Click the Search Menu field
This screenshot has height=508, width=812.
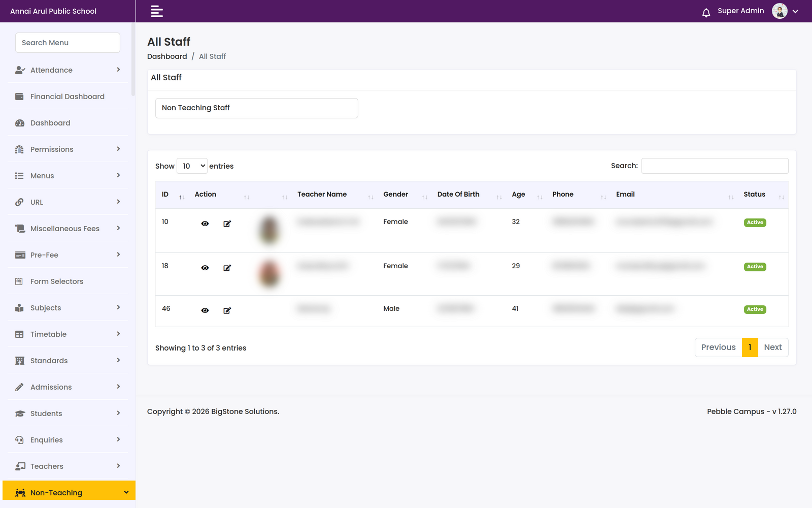tap(67, 43)
